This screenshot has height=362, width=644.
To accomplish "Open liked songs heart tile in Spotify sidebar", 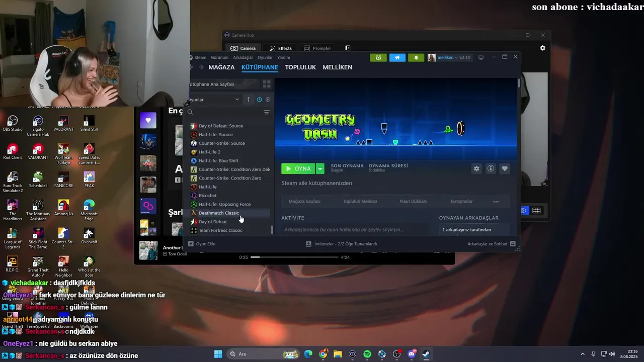I will tap(148, 120).
